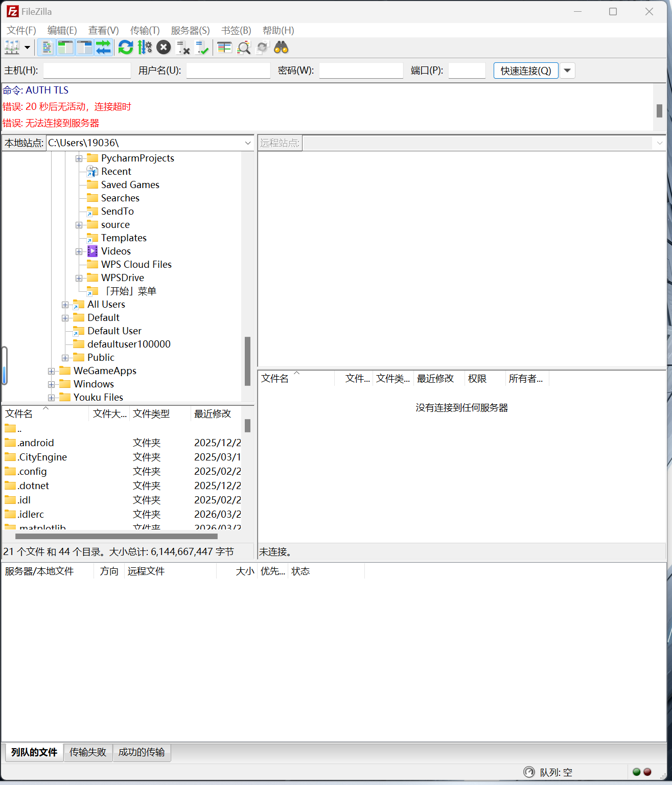Click the speed limit indicator icon near 队列
This screenshot has height=785, width=672.
(529, 772)
